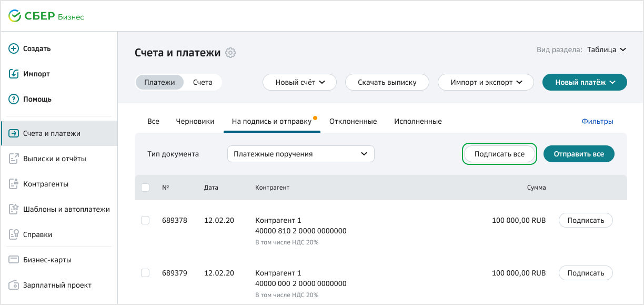Open the Черновики tab
The image size is (644, 305).
tap(195, 121)
